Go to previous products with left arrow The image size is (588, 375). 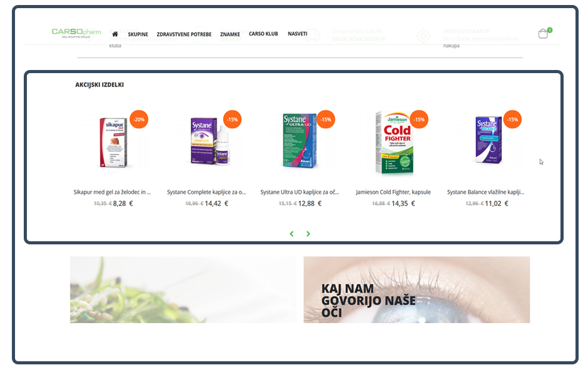(291, 234)
